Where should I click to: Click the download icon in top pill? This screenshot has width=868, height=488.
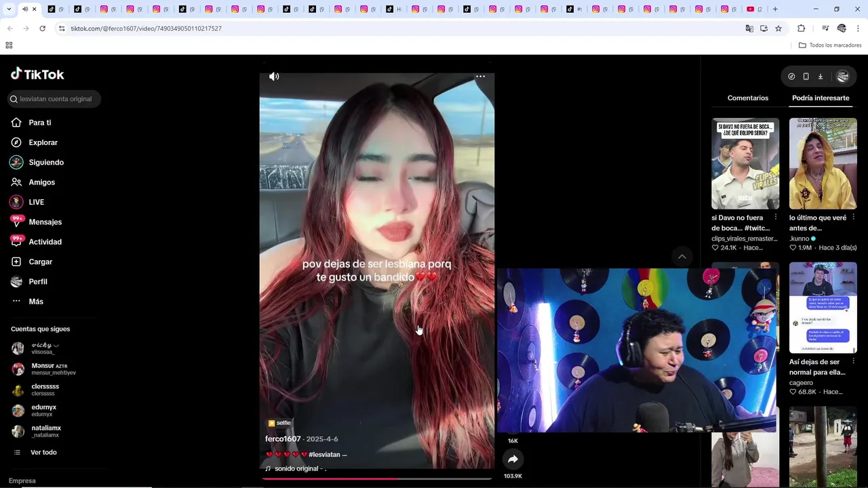820,77
